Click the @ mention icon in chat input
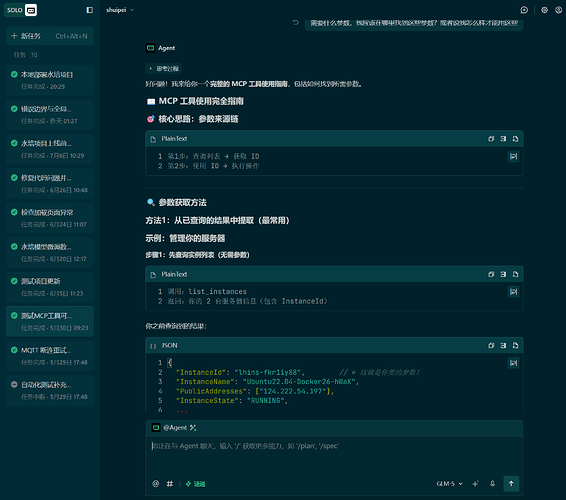Viewport: 566px width, 500px height. click(156, 484)
